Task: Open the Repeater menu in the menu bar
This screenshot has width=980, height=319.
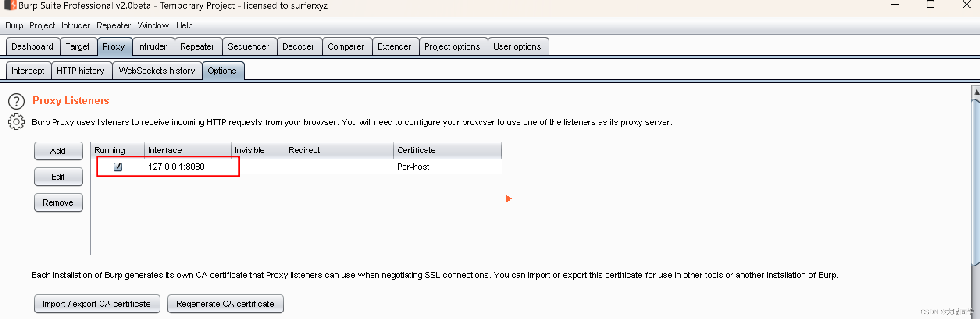Action: 114,26
